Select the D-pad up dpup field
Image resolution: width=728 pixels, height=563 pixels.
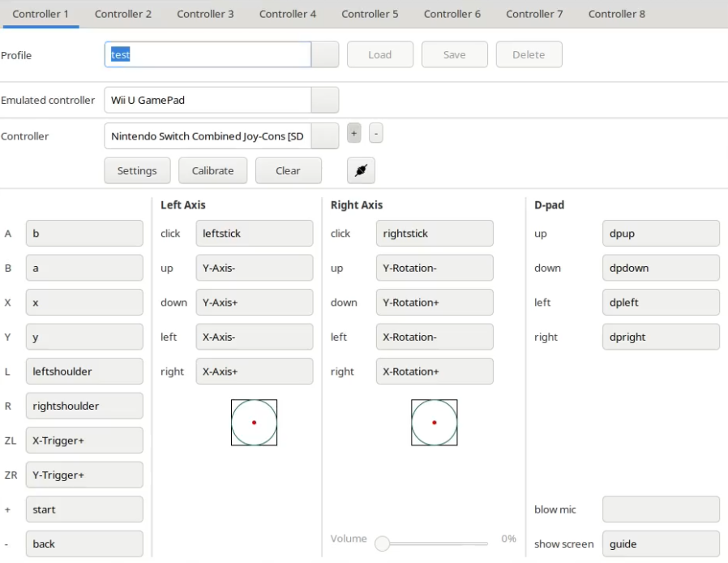[x=661, y=234]
